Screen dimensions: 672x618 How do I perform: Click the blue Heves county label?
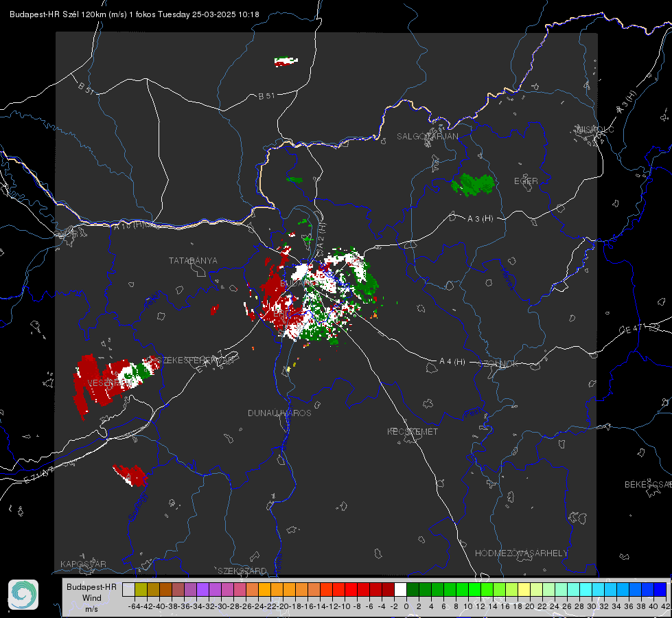pos(507,279)
